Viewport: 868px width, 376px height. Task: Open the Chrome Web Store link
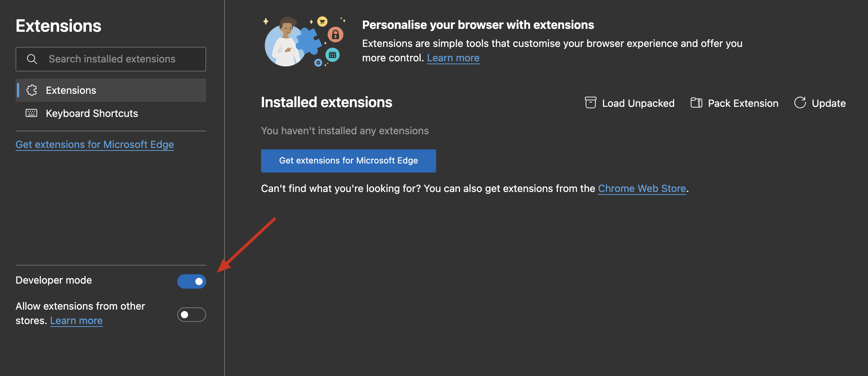coord(642,188)
